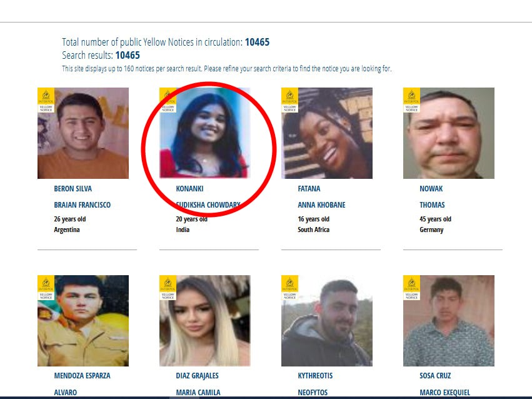Click the Yellow Notice badge on Beron Silva's photo
This screenshot has height=399, width=532.
click(46, 100)
